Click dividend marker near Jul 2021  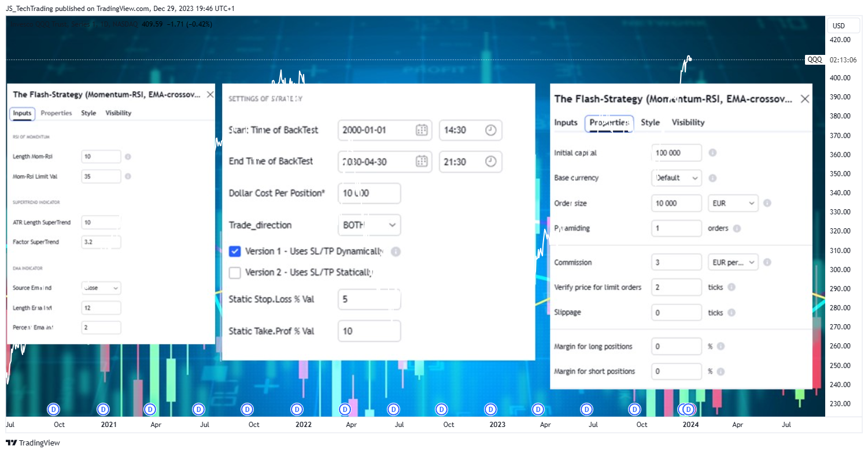click(200, 409)
